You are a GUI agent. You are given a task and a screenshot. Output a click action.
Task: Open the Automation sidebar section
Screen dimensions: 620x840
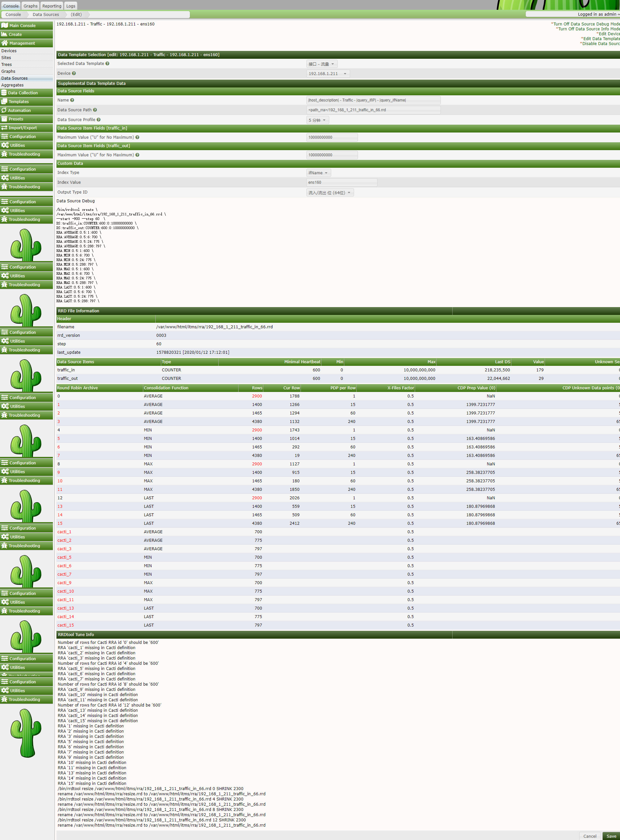[26, 110]
